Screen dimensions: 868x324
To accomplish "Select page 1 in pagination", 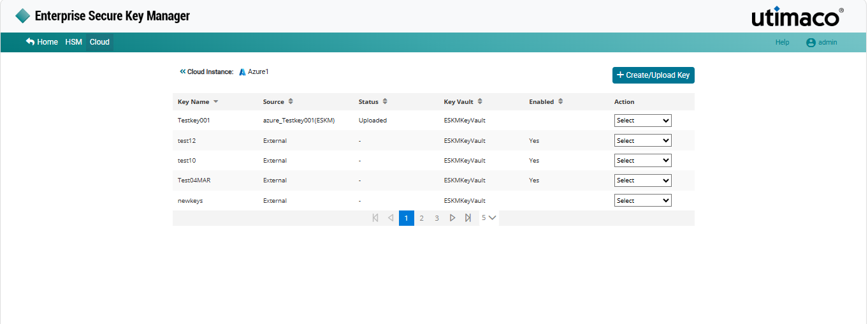I will [x=407, y=218].
